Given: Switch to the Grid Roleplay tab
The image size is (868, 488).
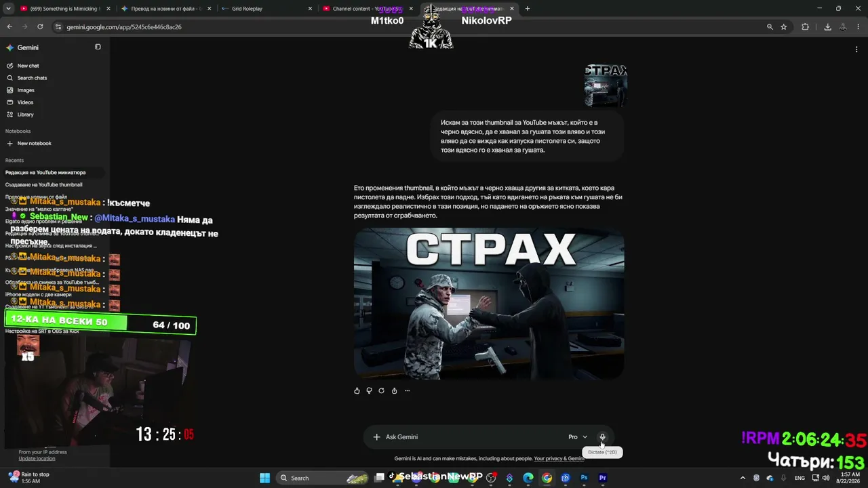Looking at the screenshot, I should pos(266,9).
